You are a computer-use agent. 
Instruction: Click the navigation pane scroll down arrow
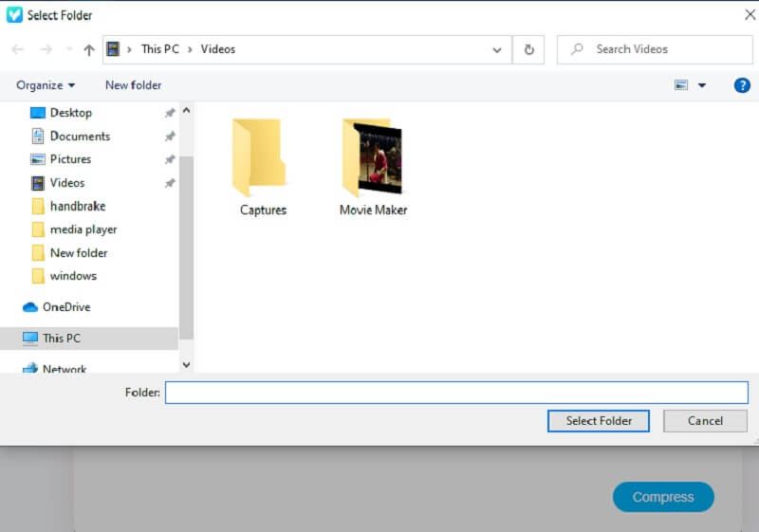pos(186,364)
